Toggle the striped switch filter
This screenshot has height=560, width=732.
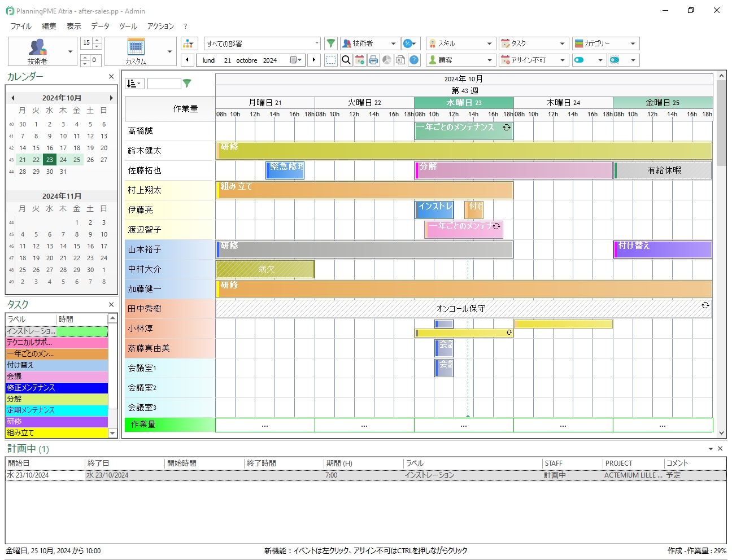pyautogui.click(x=615, y=60)
